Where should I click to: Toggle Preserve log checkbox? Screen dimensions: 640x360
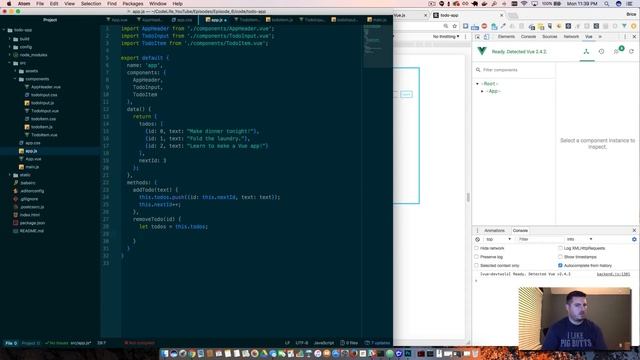pos(476,257)
